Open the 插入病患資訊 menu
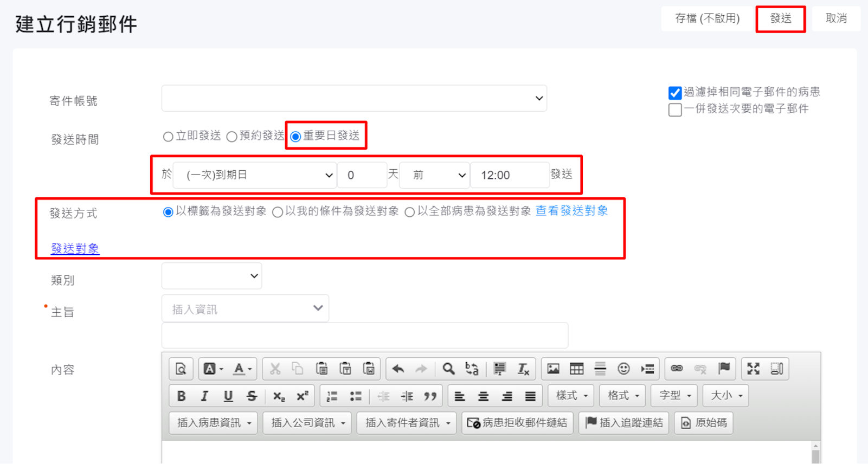 pos(213,423)
